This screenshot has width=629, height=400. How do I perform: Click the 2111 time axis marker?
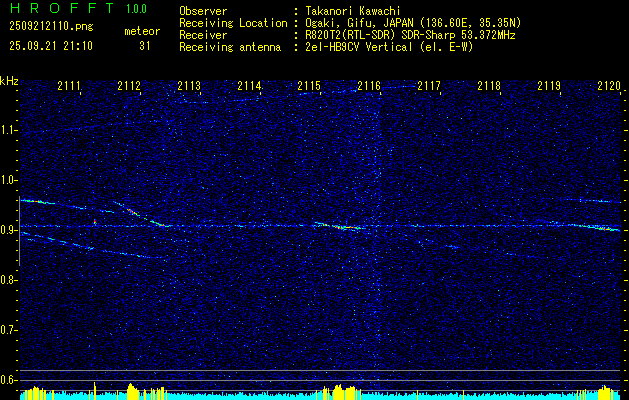[69, 86]
